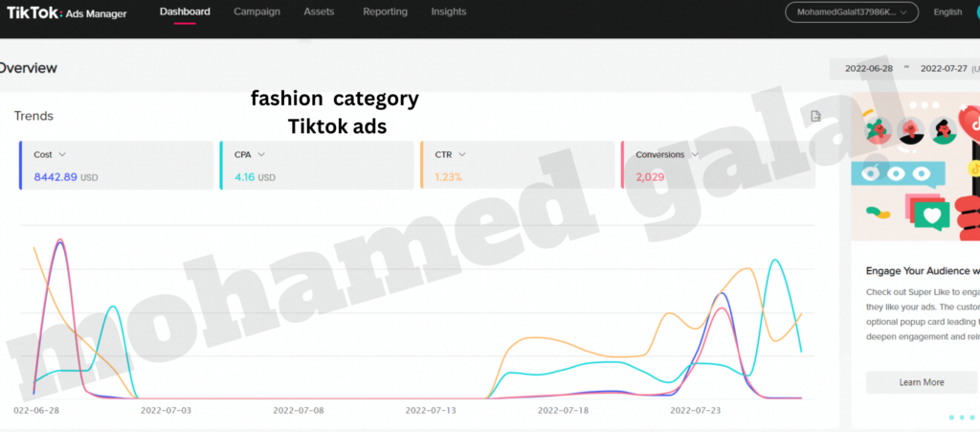Select the 2022-06-28 start date field
Viewport: 980px width, 432px height.
click(869, 69)
